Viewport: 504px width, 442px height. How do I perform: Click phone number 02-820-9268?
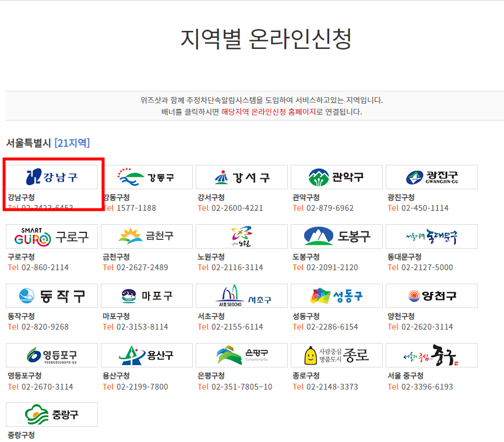pos(45,327)
